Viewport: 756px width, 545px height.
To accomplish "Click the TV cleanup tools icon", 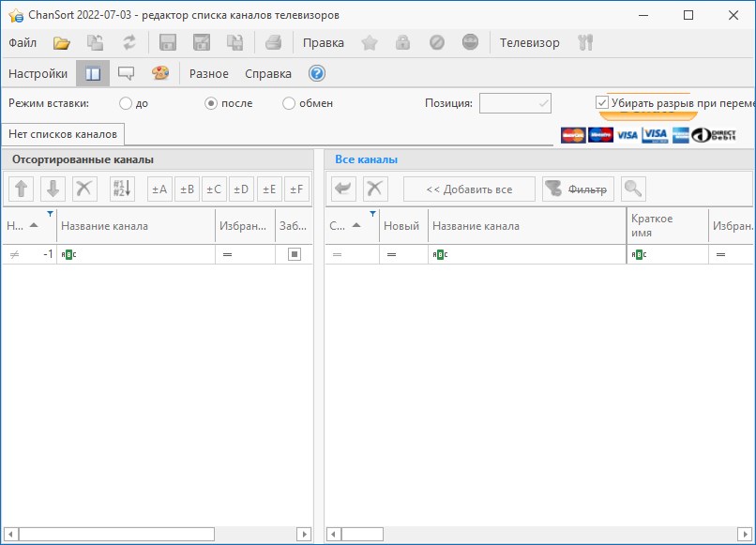I will click(x=586, y=42).
